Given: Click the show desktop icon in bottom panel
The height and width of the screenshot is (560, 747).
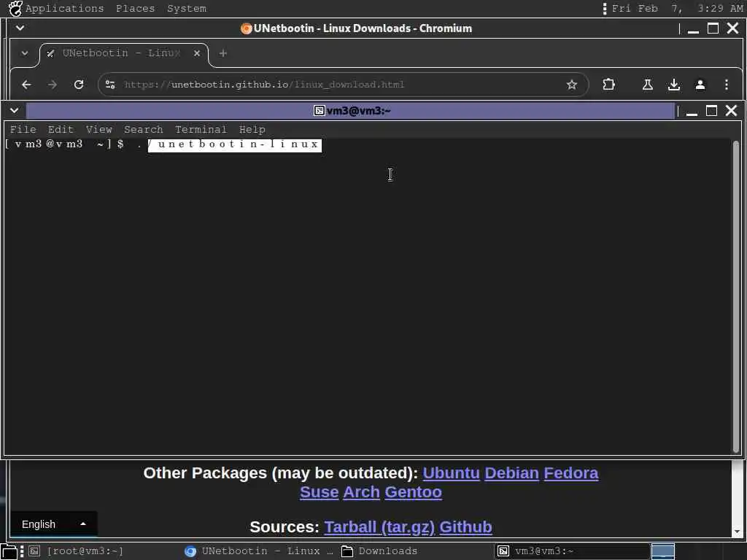Looking at the screenshot, I should point(9,552).
